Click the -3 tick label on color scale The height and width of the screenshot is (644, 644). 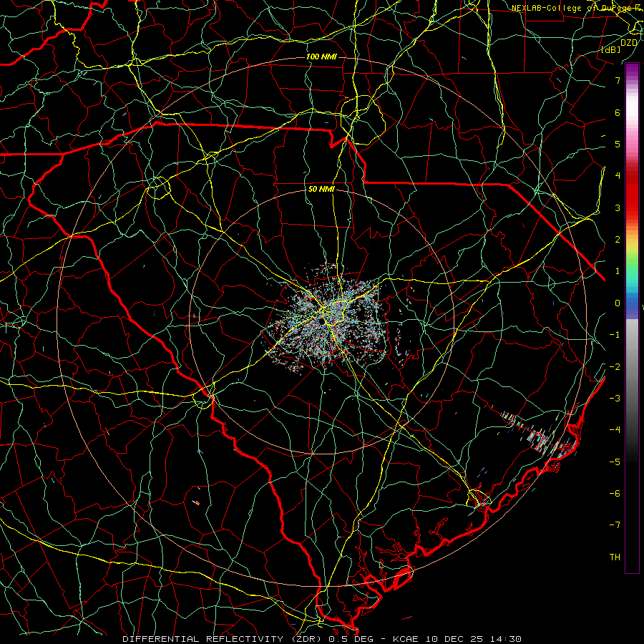(x=615, y=398)
